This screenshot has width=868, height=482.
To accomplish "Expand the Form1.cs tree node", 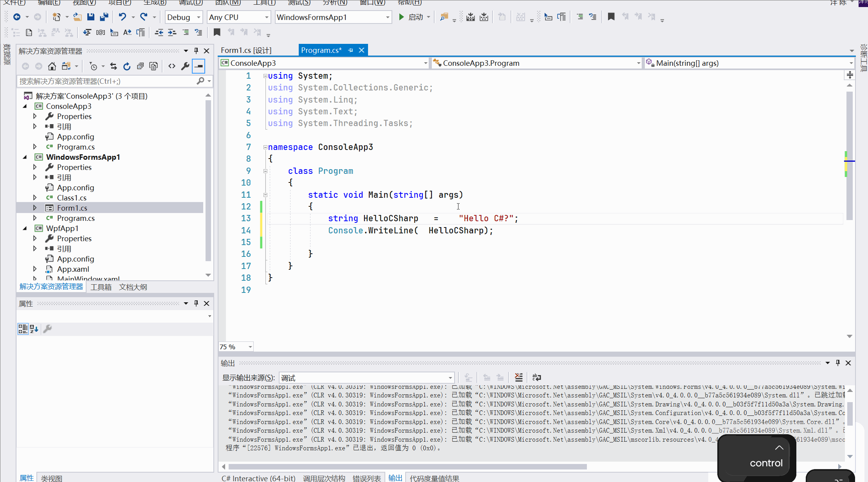I will (x=35, y=208).
